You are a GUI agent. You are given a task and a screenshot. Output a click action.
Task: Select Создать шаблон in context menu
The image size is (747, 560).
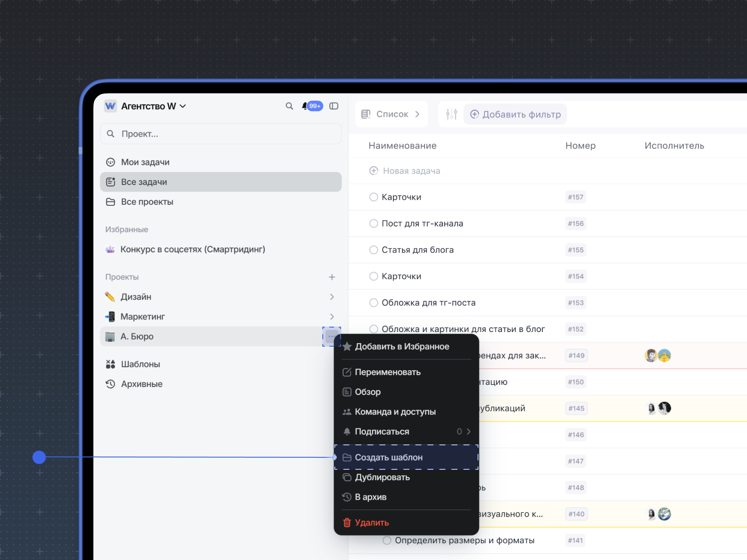tap(388, 457)
